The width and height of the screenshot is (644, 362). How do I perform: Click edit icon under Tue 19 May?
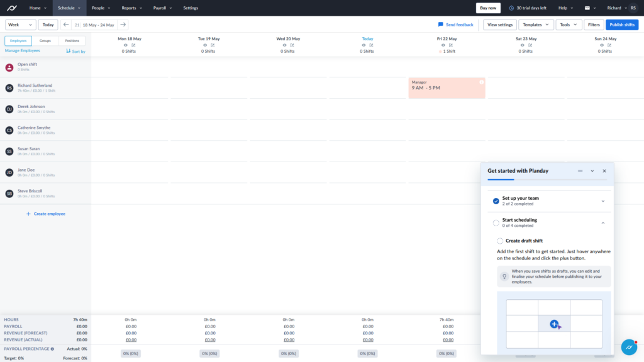tap(213, 45)
